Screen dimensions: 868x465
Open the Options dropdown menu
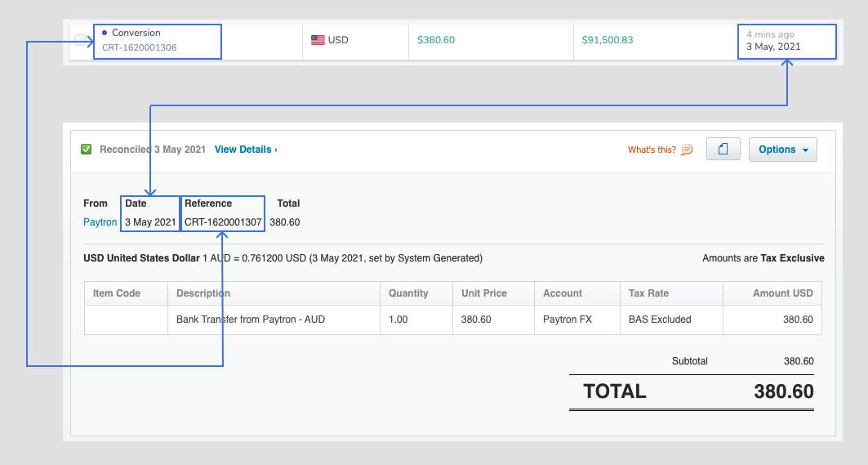(783, 150)
